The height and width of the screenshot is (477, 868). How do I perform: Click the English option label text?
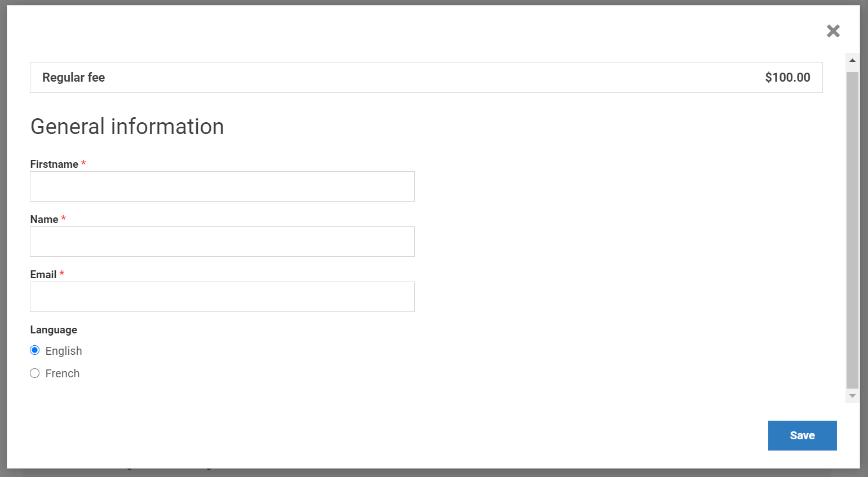[x=64, y=351]
